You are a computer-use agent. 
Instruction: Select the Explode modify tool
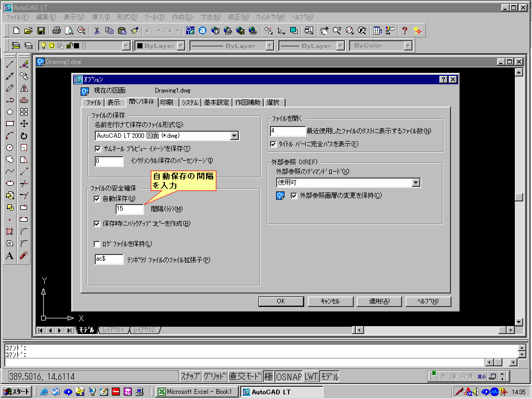pos(24,255)
